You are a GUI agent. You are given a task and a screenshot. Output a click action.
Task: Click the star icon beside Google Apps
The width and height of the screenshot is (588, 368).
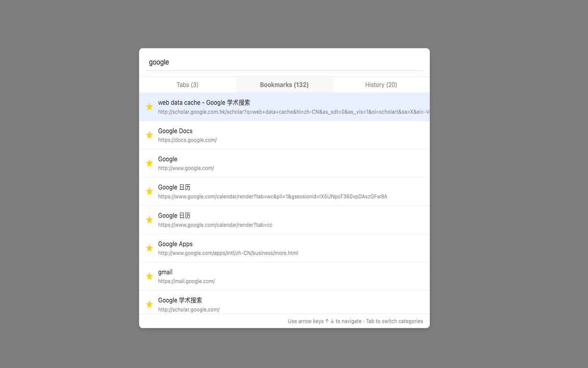[x=149, y=248]
